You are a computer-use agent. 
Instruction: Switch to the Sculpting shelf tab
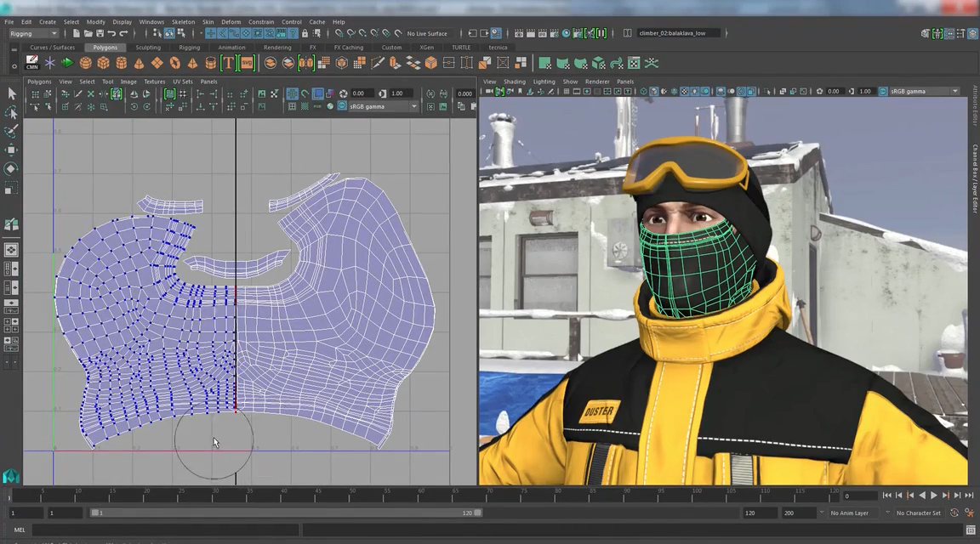click(148, 48)
